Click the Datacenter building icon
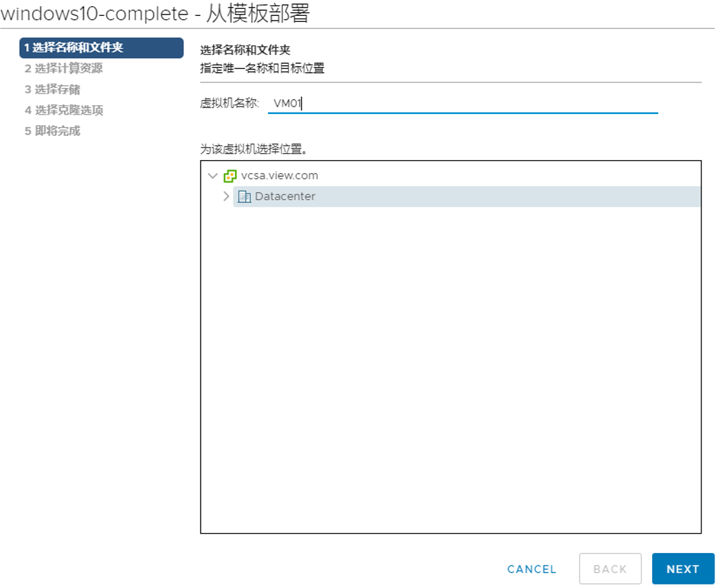720x588 pixels. 245,196
